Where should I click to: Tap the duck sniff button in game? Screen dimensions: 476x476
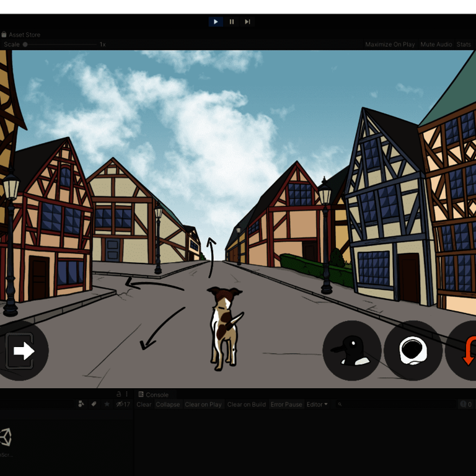point(352,351)
